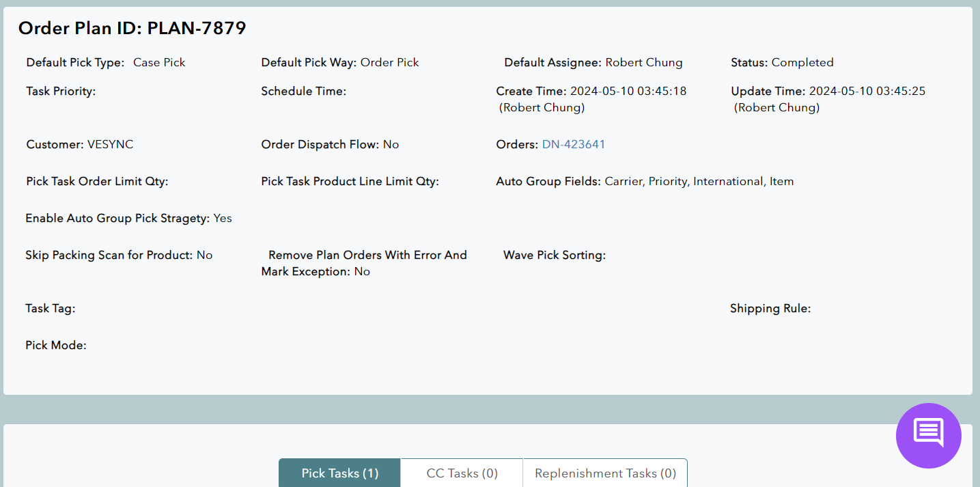The height and width of the screenshot is (487, 980).
Task: Click the Case Pick default pick type value
Action: [x=159, y=63]
